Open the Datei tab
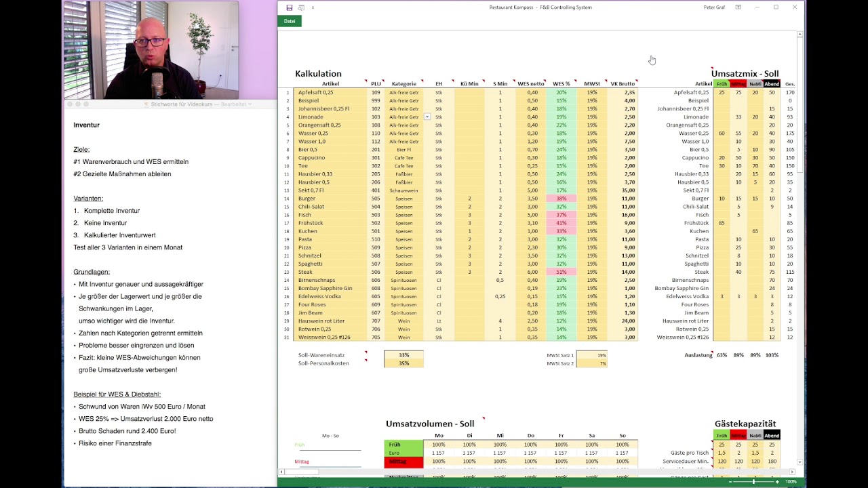 pyautogui.click(x=290, y=21)
